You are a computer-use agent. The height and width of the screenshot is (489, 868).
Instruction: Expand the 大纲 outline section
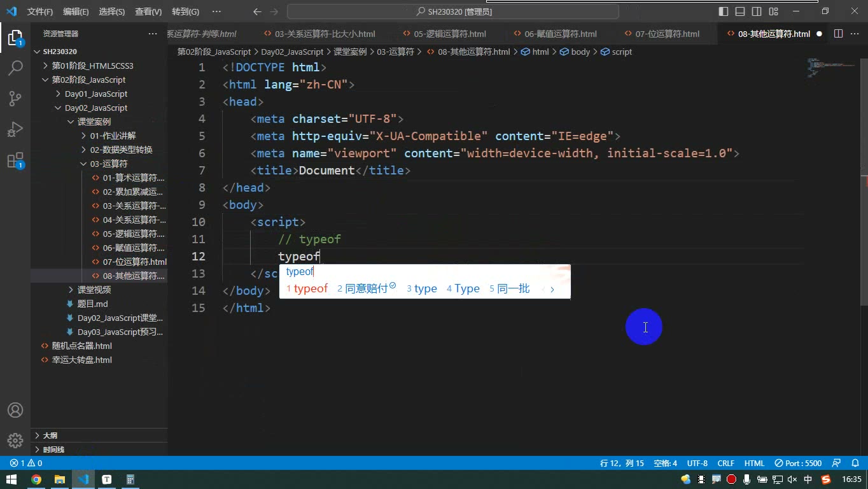point(50,436)
